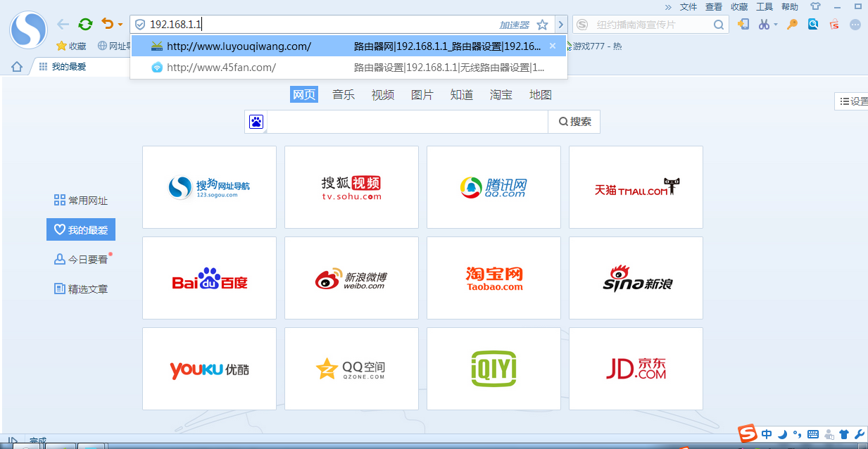Expand the hidden menu chevrons
Image resolution: width=868 pixels, height=449 pixels.
coord(668,6)
